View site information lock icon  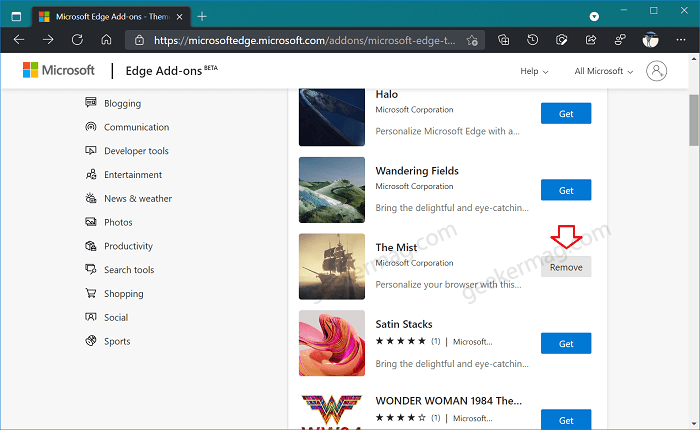tap(139, 41)
